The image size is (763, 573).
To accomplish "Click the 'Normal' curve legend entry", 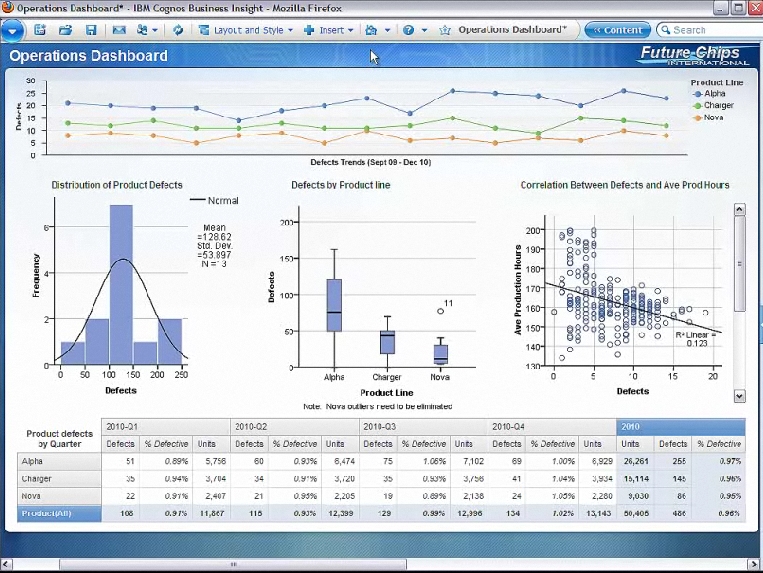I will 214,200.
